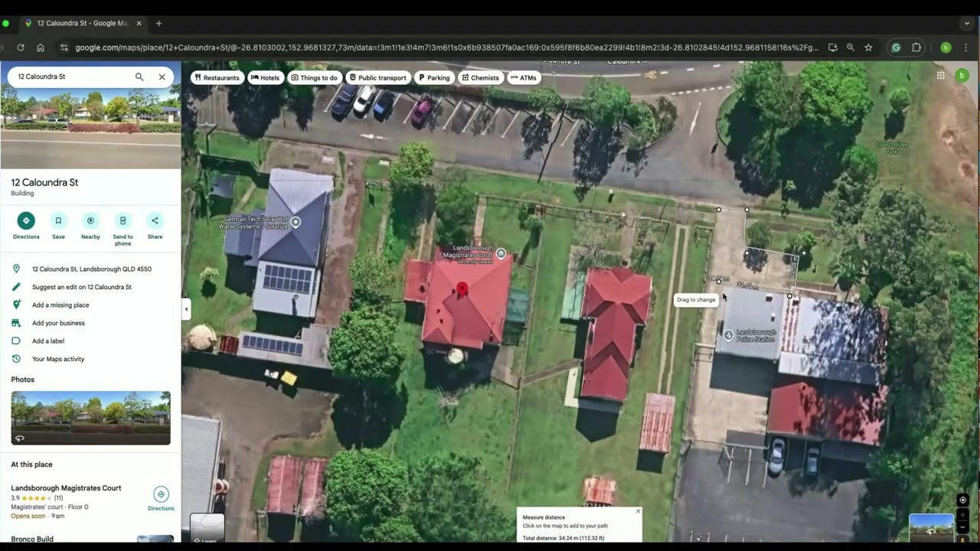
Task: Open the Bronco Build listing
Action: click(x=32, y=539)
